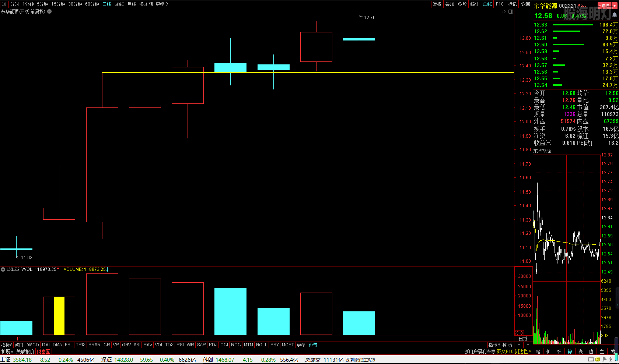Click the yellow coin icon in status bar

[x=598, y=359]
